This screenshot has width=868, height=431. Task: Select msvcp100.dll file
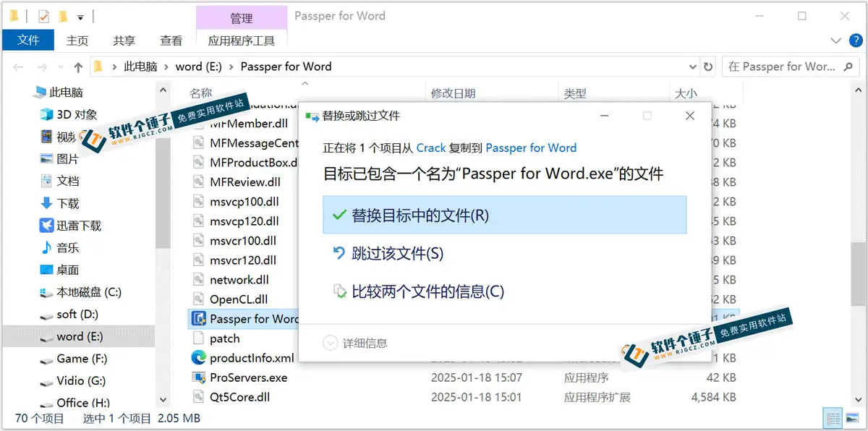tap(244, 202)
